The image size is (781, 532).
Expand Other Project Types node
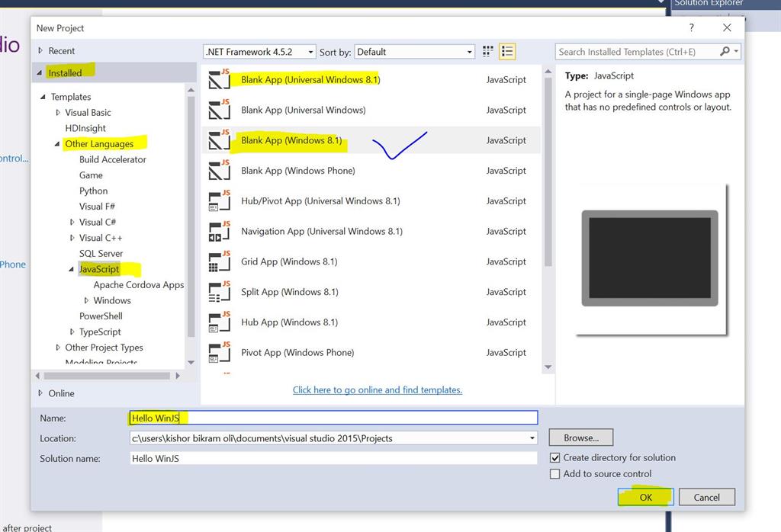pos(58,348)
